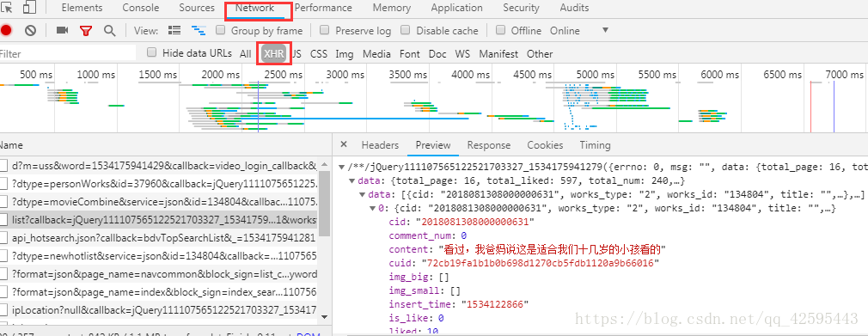
Task: Open the Memory tab
Action: [392, 8]
